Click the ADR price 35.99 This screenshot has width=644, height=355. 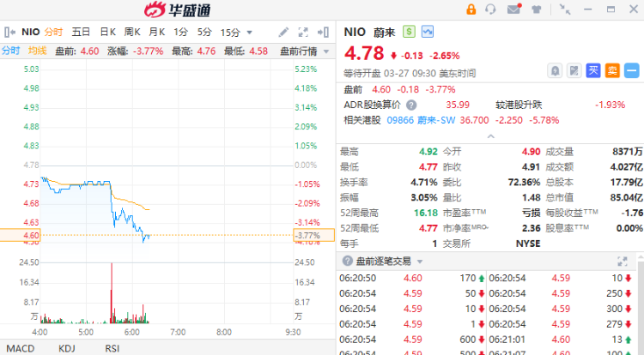coord(458,105)
